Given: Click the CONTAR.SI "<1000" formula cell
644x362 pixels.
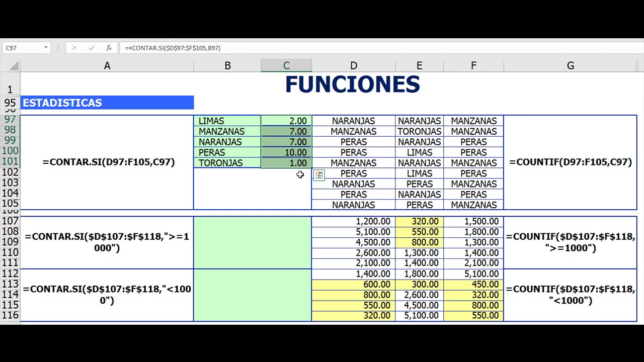Looking at the screenshot, I should 107,295.
